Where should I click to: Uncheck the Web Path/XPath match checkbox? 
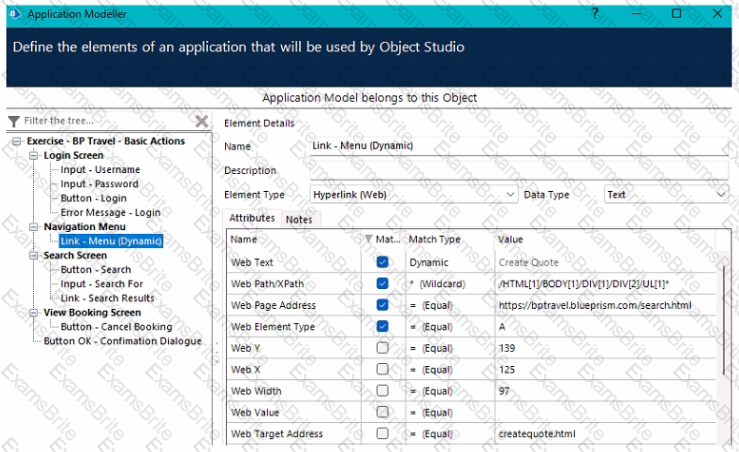tap(383, 283)
